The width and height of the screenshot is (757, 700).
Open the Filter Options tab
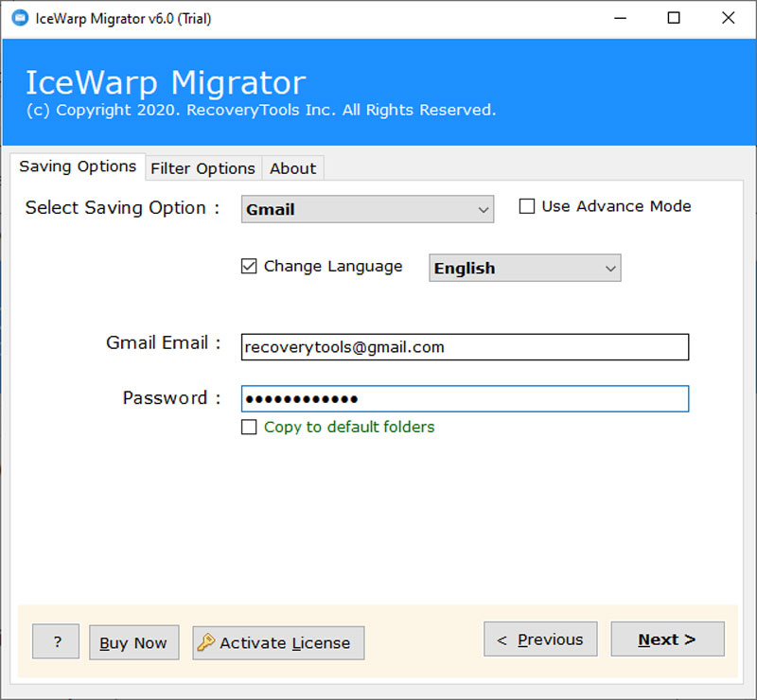(x=202, y=168)
